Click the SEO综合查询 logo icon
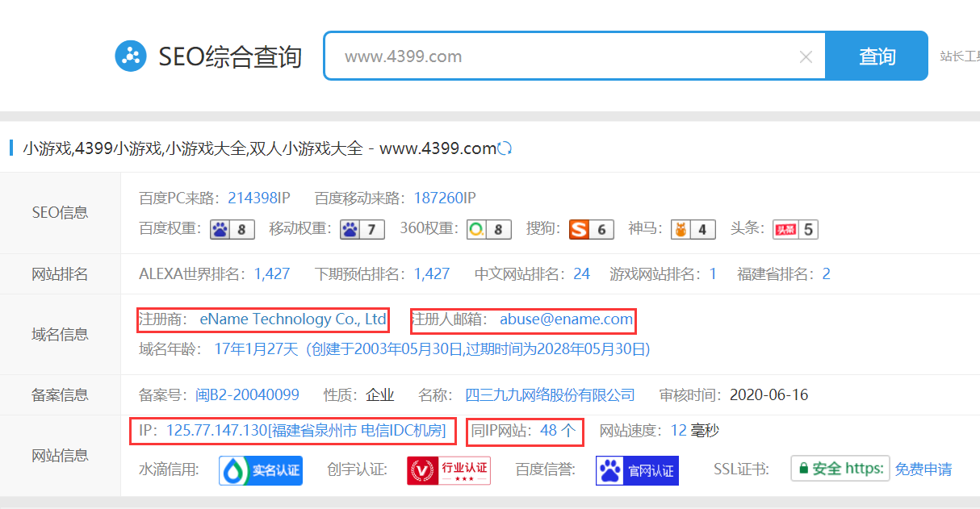Screen dimensions: 980x509 pos(131,56)
